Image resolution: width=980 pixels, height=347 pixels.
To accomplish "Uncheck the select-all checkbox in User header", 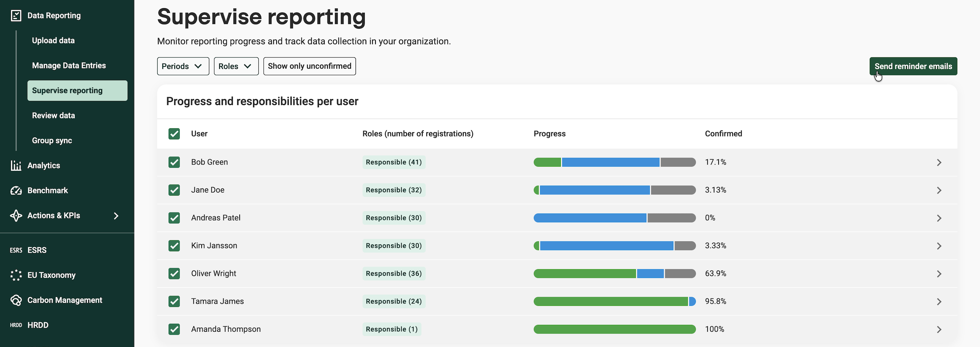I will point(174,134).
